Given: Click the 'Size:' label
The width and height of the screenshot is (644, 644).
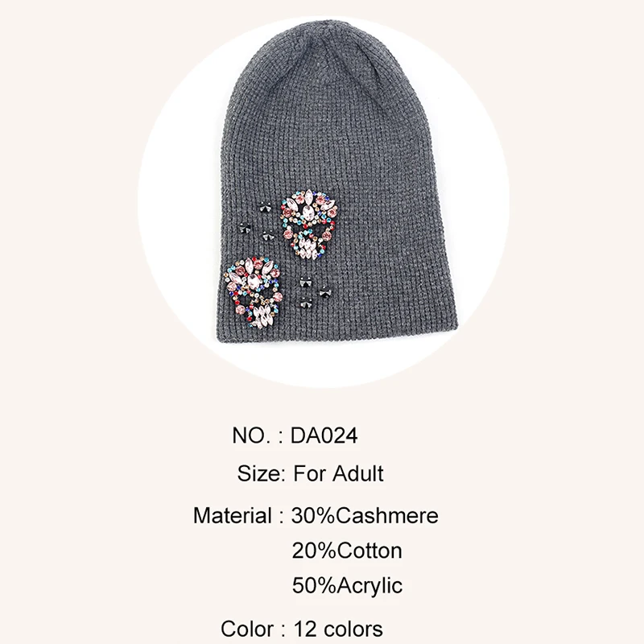Looking at the screenshot, I should (x=261, y=473).
